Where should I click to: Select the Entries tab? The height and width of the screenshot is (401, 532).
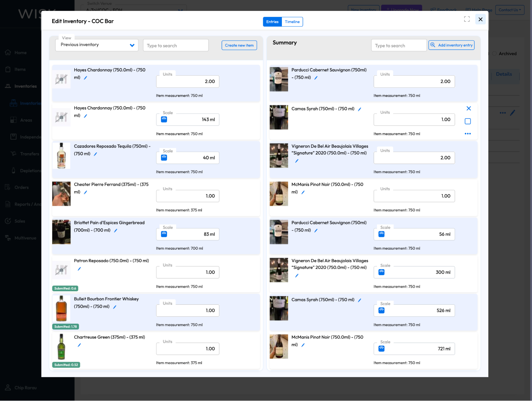pyautogui.click(x=272, y=22)
